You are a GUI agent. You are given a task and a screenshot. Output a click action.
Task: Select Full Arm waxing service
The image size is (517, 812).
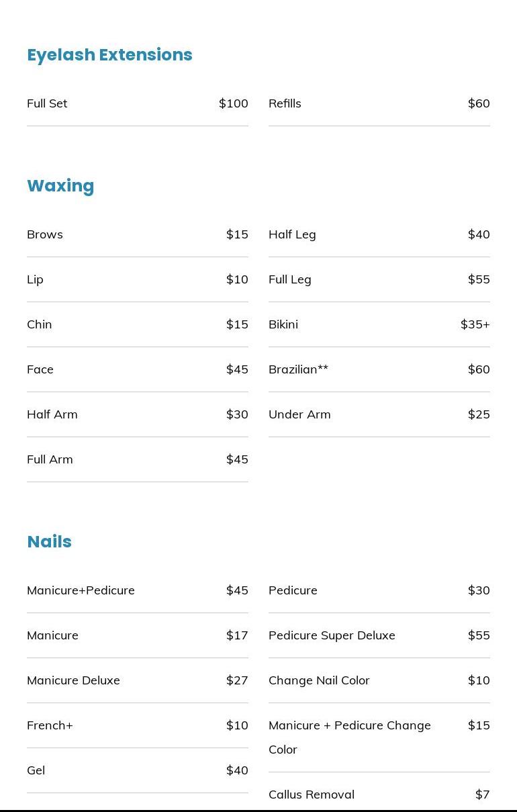pyautogui.click(x=138, y=459)
